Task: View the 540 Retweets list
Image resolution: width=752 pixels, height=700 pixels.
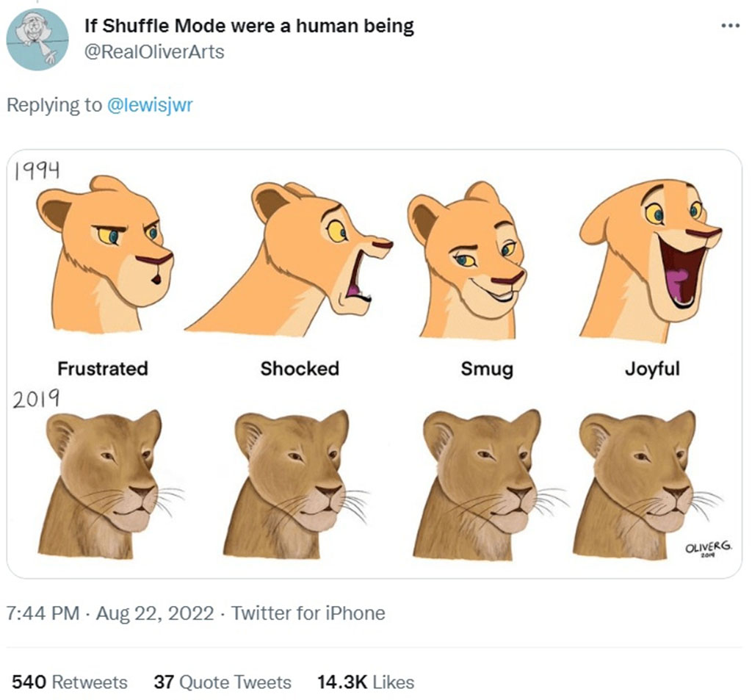Action: point(70,682)
